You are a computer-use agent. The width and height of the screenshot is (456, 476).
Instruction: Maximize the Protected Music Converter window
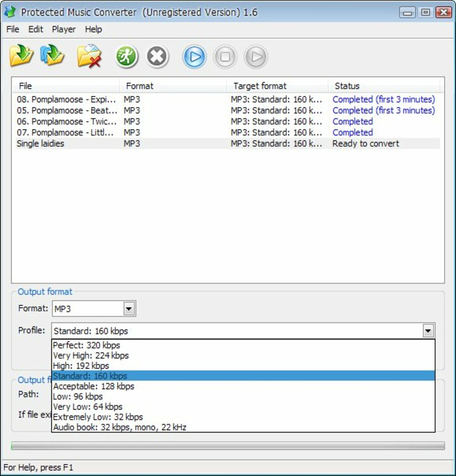[x=425, y=12]
